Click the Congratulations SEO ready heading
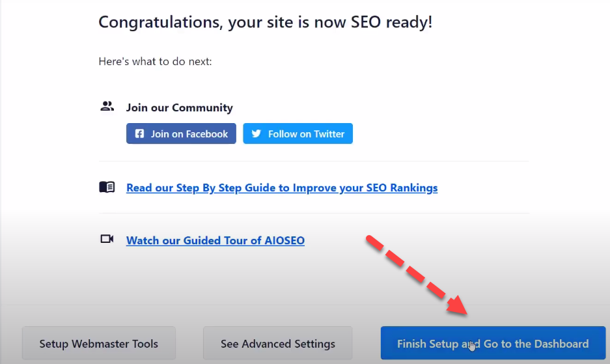610x364 pixels. pos(265,22)
